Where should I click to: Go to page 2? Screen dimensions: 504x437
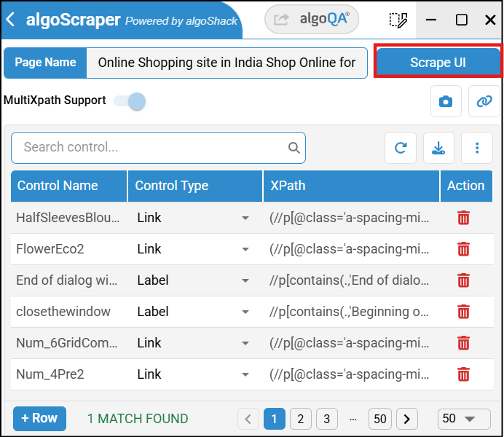[x=301, y=419]
